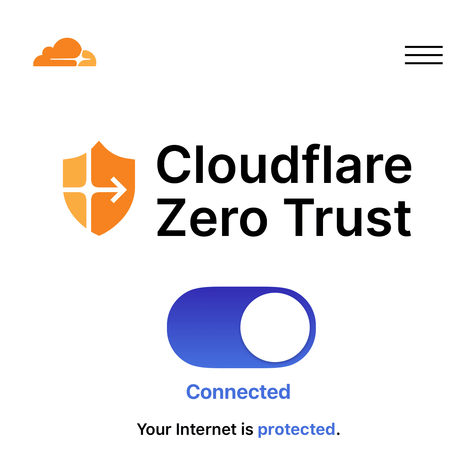Toggle the WARP connection switch off

pyautogui.click(x=241, y=327)
